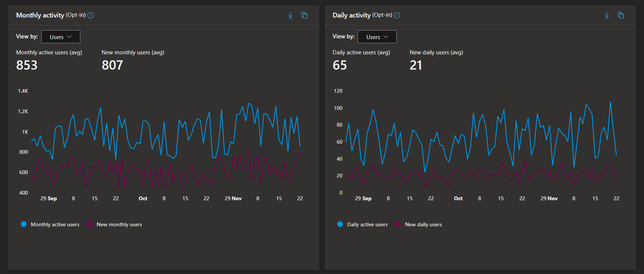Select the Monthly active users average 853

(27, 65)
